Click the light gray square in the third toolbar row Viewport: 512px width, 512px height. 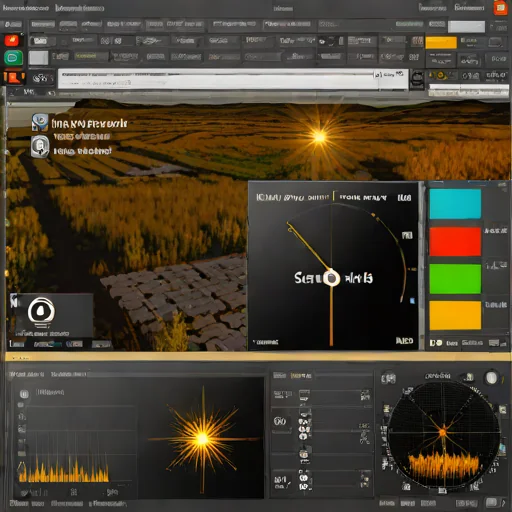point(38,58)
